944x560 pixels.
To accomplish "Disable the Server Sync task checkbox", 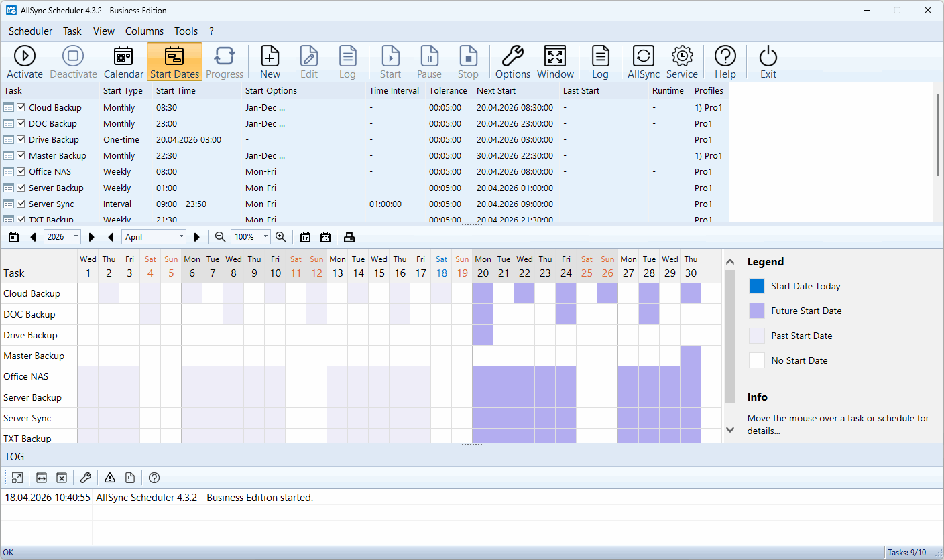I will tap(21, 204).
